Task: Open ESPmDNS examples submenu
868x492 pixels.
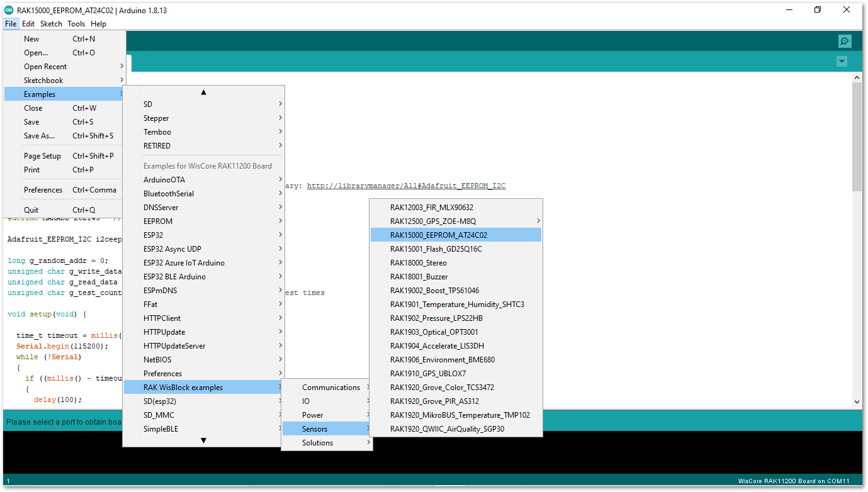Action: click(204, 291)
